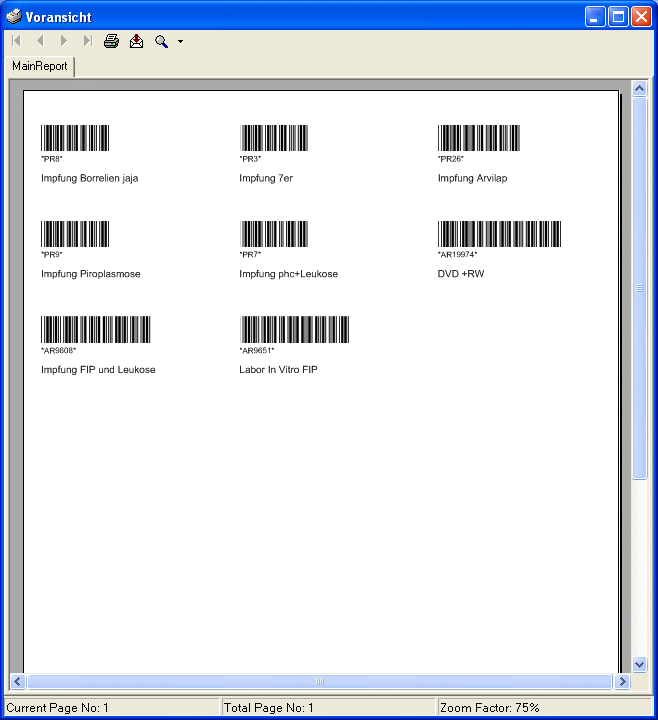Click the PR8 barcode image
Viewport: 658px width, 720px height.
(75, 138)
